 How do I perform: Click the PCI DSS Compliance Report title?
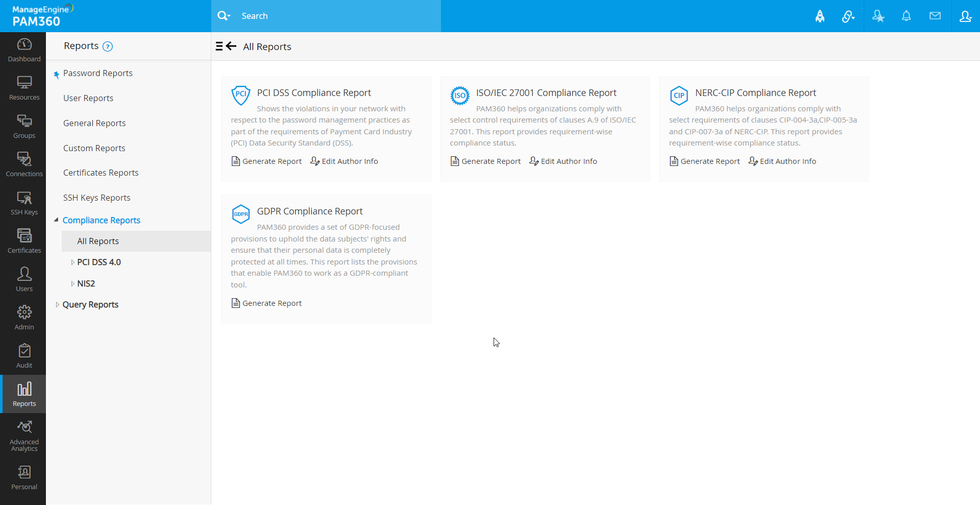click(x=314, y=93)
